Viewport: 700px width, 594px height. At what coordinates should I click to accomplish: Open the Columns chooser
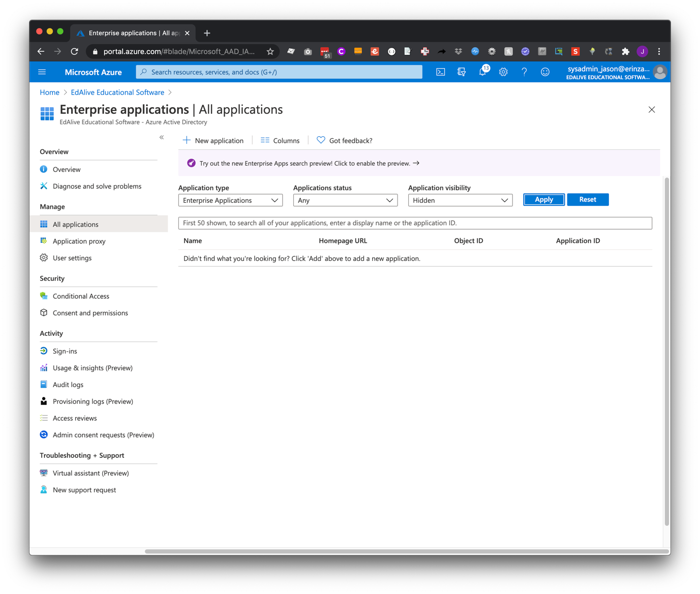(x=280, y=140)
